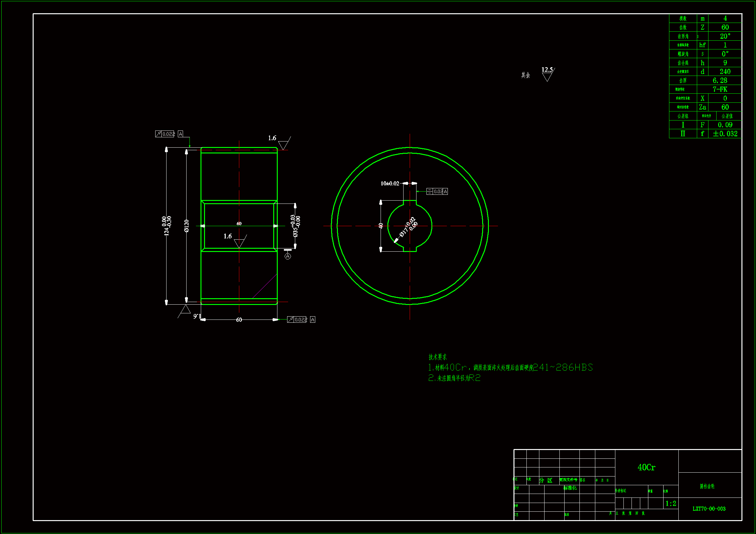Click the LXT70-00-003 drawing number
The height and width of the screenshot is (534, 756).
[x=709, y=509]
